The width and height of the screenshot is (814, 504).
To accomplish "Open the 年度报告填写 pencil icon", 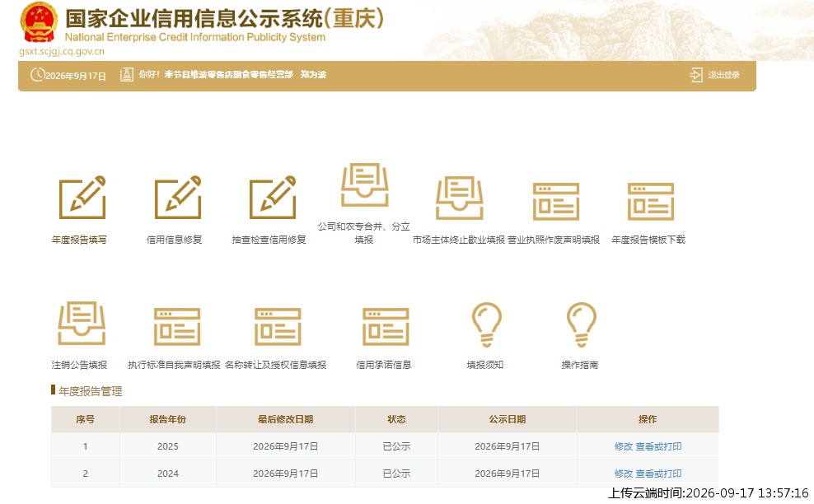I will [82, 198].
